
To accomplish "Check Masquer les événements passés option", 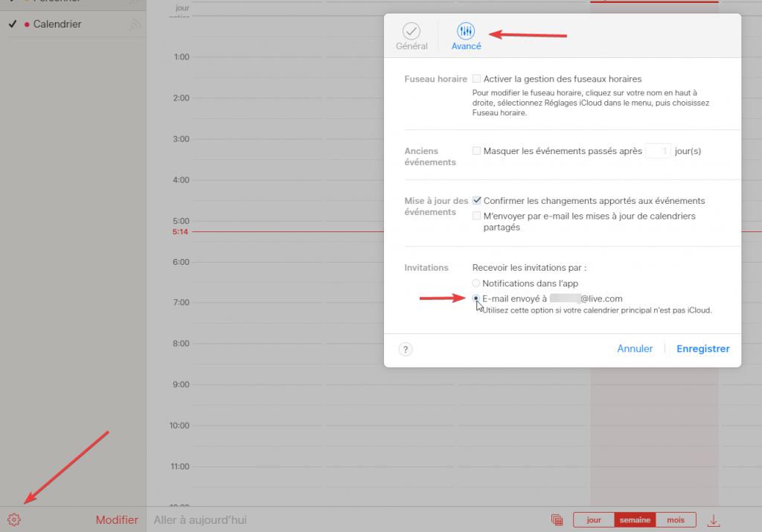I will [477, 151].
